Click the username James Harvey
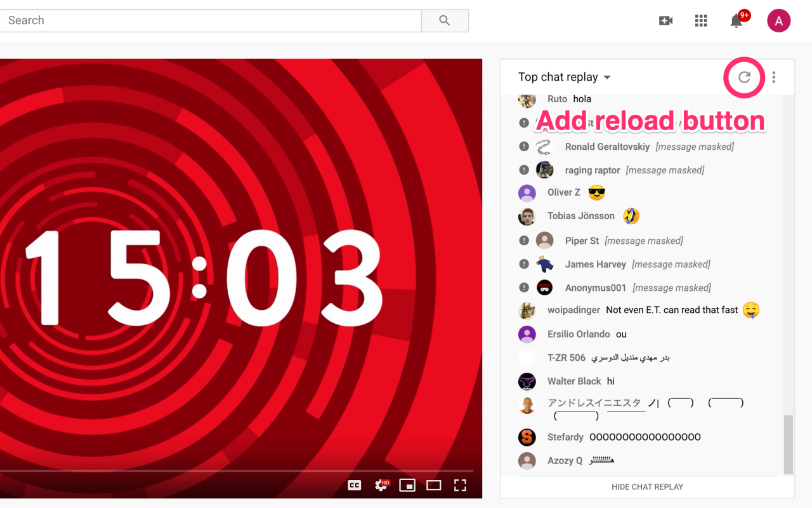The image size is (812, 508). [596, 264]
